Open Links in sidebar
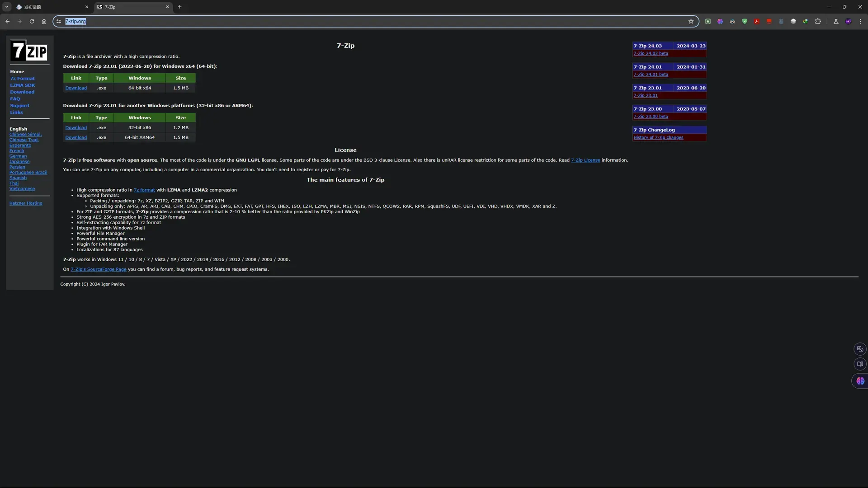 (16, 113)
